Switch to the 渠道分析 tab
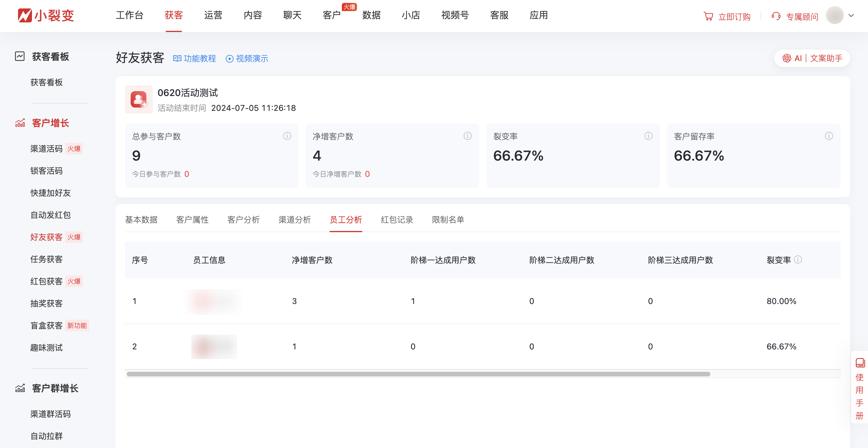 pos(294,219)
